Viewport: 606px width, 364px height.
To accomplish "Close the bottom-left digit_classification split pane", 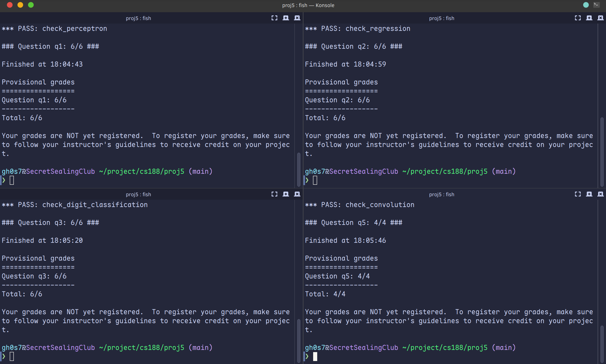I will pos(297,194).
